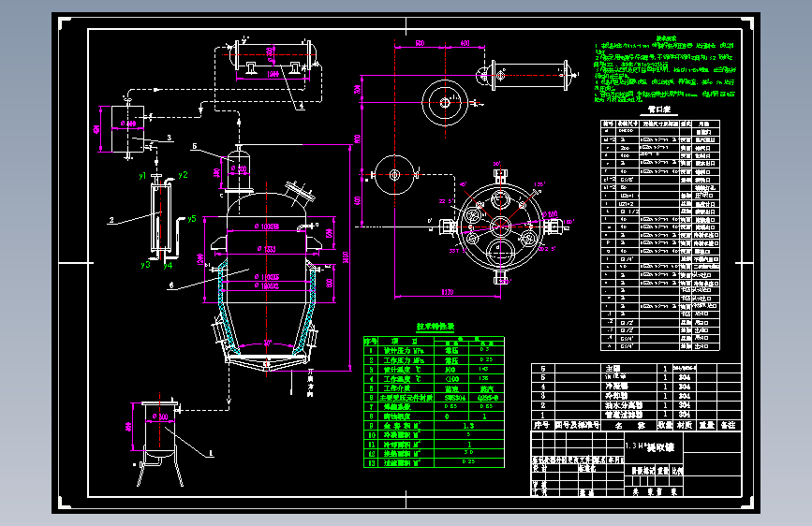Click the SUS304 material cell
This screenshot has height=526, width=812.
coord(451,398)
